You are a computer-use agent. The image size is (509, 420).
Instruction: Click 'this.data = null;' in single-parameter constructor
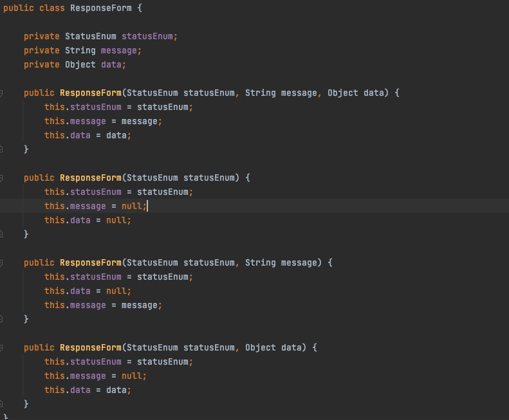[x=88, y=220]
